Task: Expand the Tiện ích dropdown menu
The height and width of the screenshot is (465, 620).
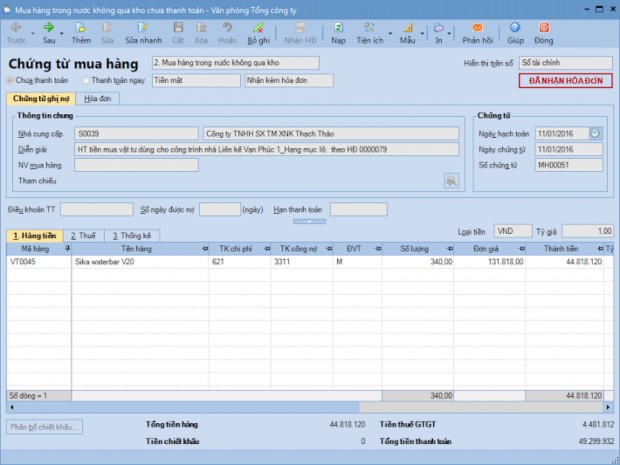Action: [386, 30]
